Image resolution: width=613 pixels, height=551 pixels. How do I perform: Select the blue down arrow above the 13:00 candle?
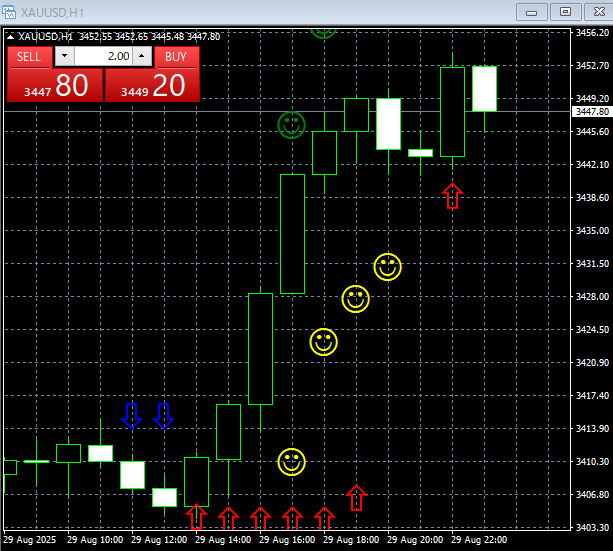[x=163, y=416]
